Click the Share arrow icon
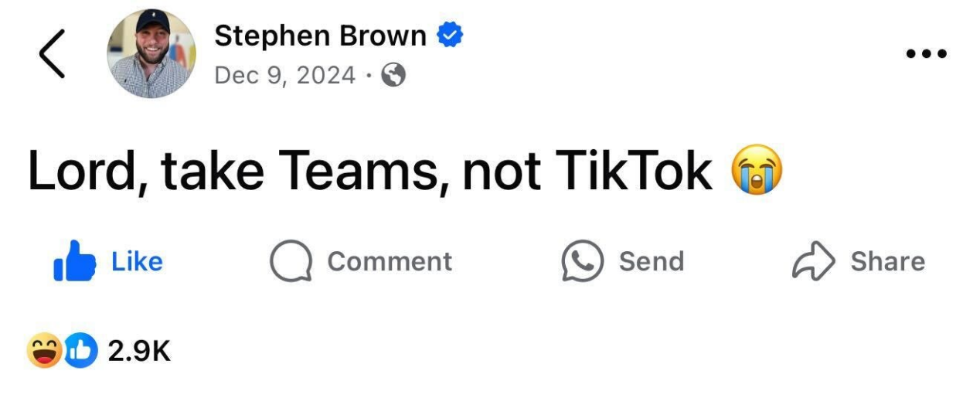Screen dimensions: 980x398 click(813, 261)
